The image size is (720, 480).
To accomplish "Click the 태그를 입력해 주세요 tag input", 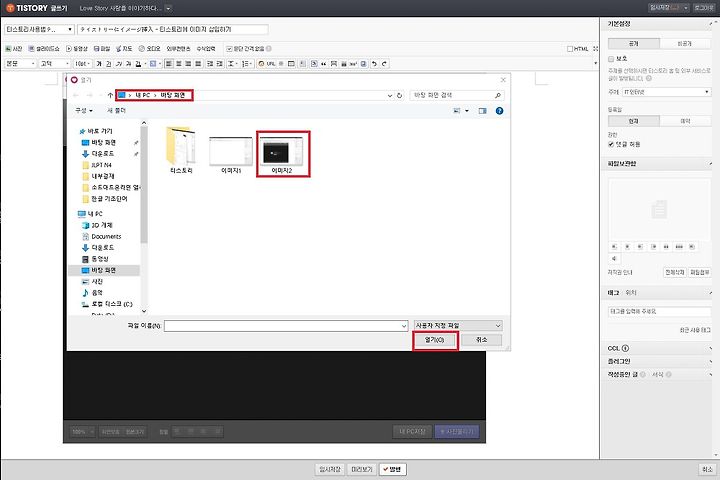I will pos(659,311).
